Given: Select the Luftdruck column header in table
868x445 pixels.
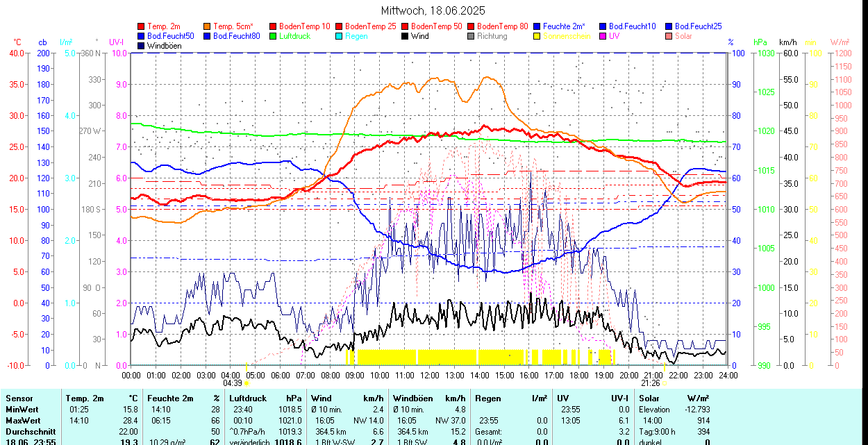Looking at the screenshot, I should coord(248,398).
